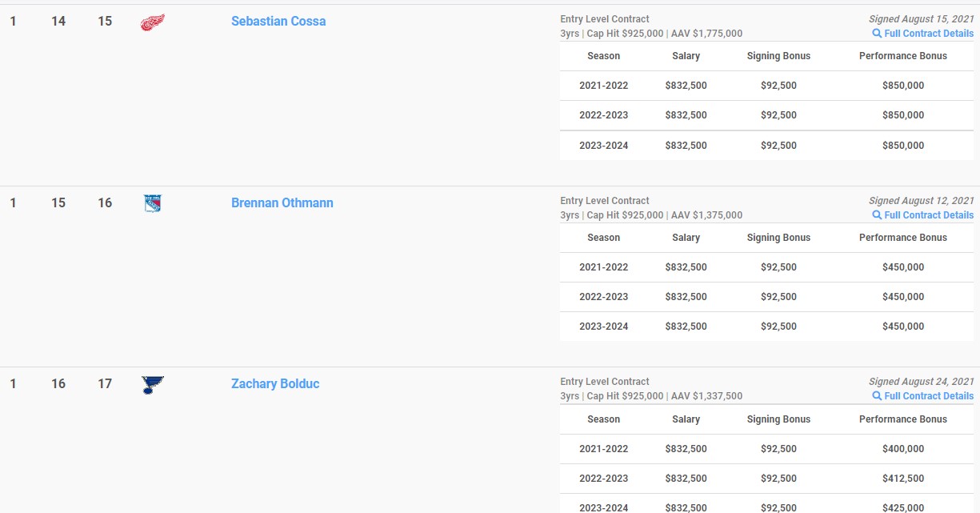Image resolution: width=980 pixels, height=513 pixels.
Task: Click Cossa's 'Signed August 15, 2021' text
Action: (x=921, y=19)
